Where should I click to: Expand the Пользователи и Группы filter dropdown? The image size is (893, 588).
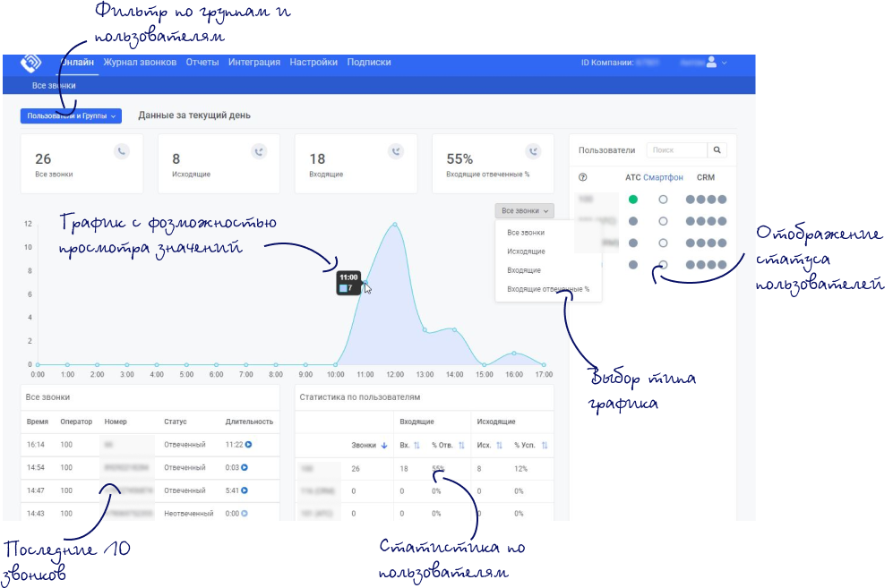click(71, 116)
